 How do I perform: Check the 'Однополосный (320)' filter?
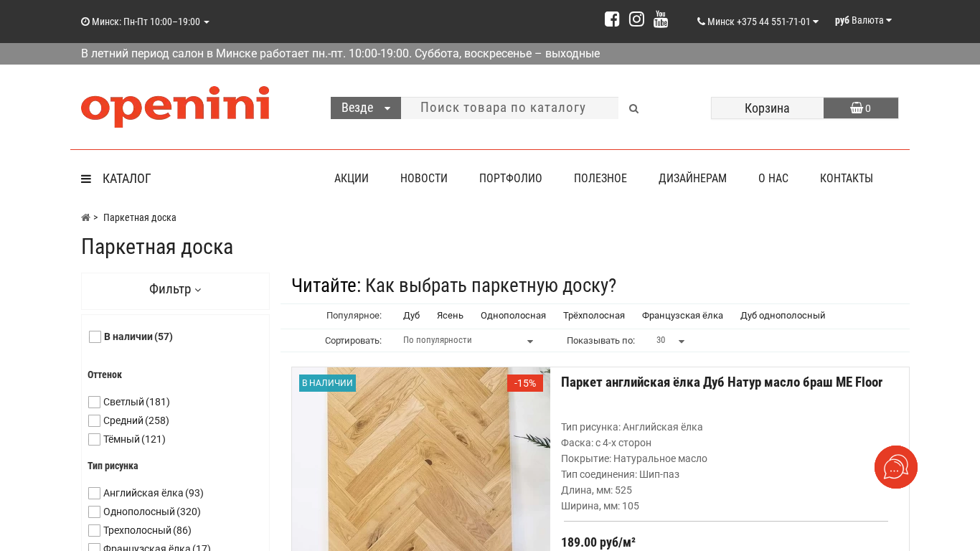click(94, 512)
